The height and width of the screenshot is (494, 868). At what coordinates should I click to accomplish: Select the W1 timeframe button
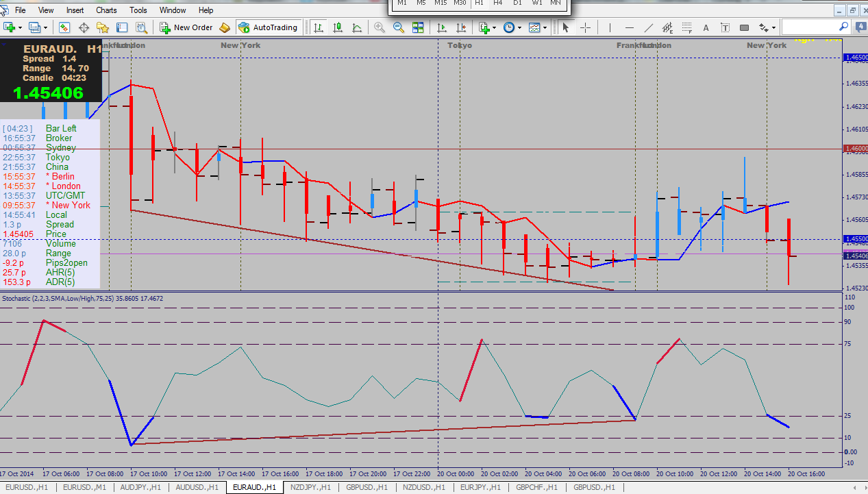[x=536, y=3]
